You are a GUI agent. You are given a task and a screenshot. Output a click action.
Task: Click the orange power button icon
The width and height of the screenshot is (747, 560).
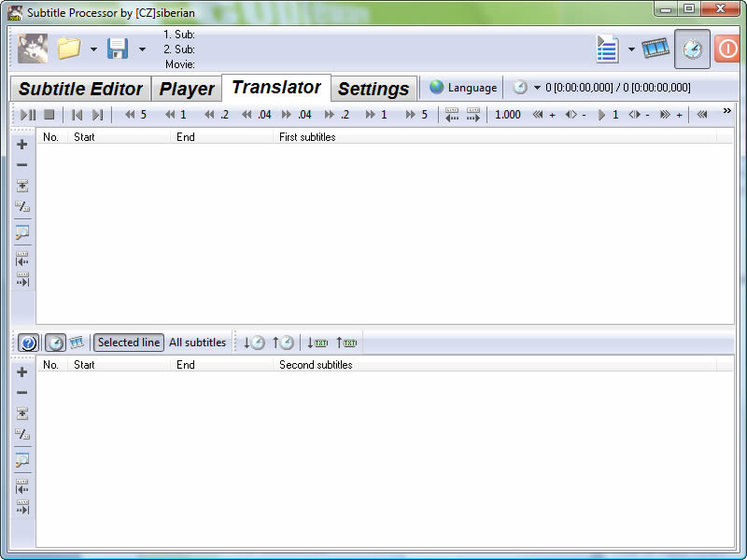click(728, 49)
